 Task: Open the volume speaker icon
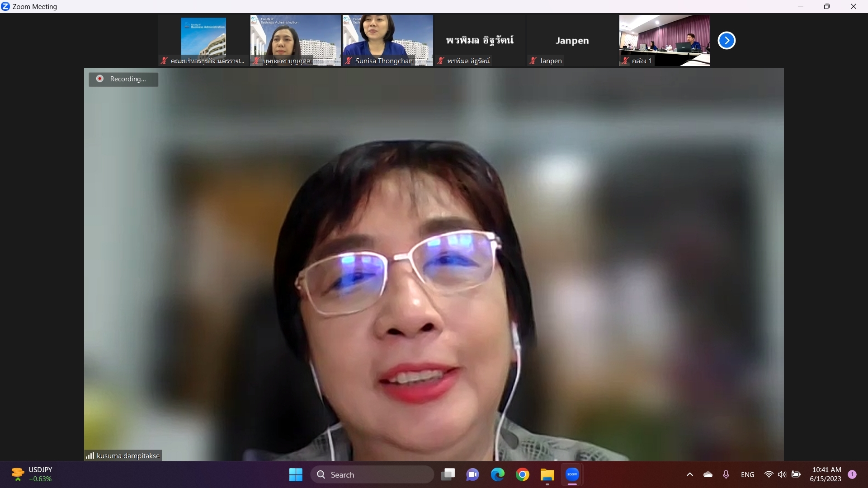[782, 474]
